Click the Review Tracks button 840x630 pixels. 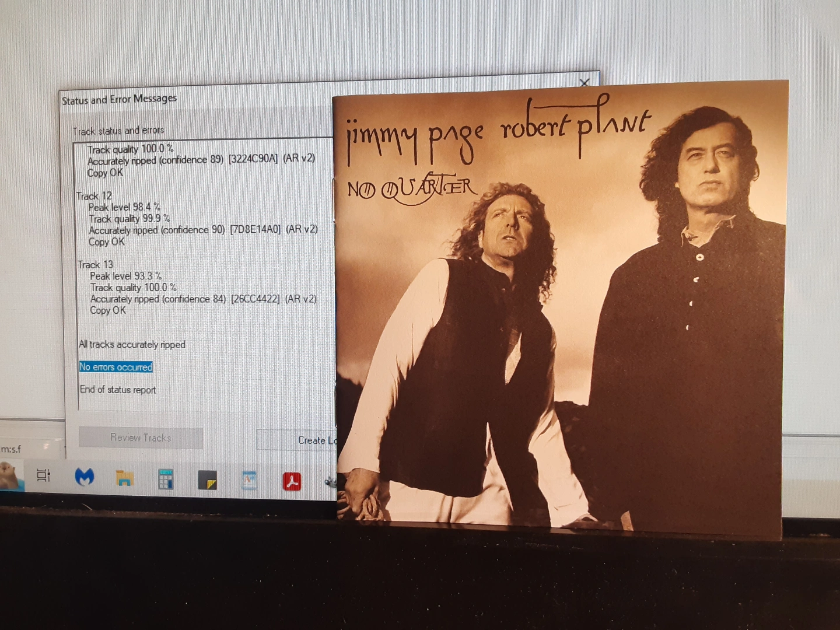coord(141,437)
